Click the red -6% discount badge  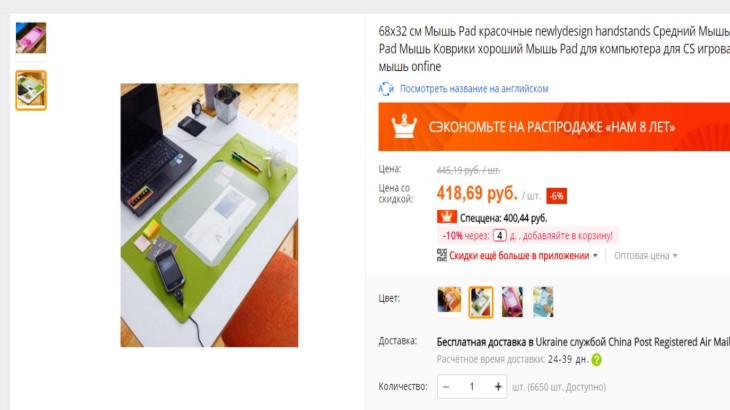556,196
